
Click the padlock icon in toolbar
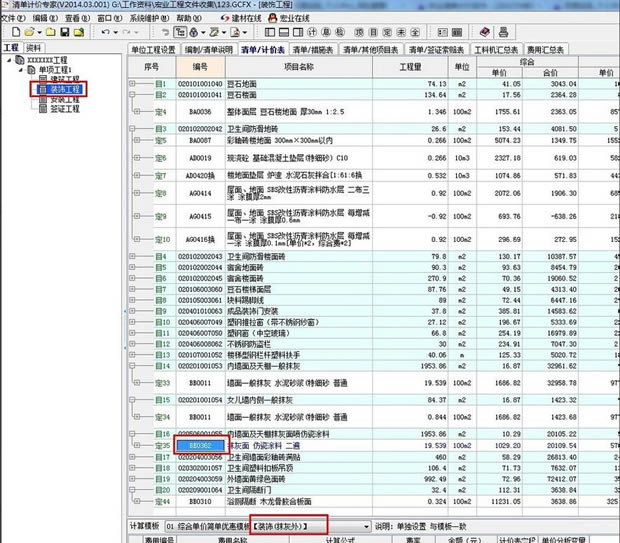pyautogui.click(x=194, y=32)
